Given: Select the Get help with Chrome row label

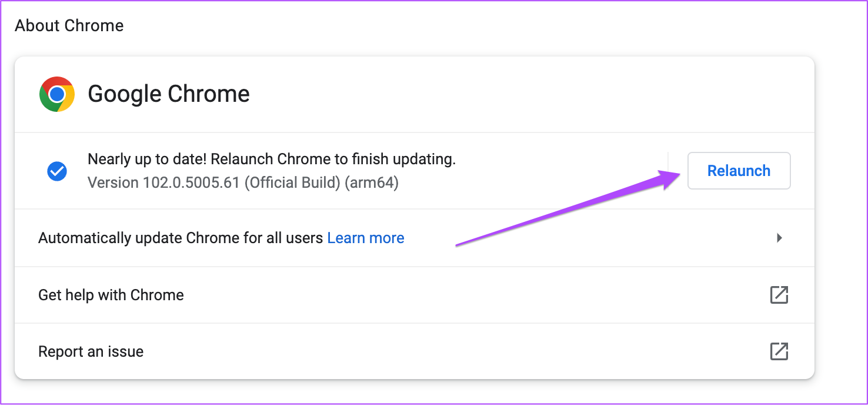Looking at the screenshot, I should click(111, 295).
